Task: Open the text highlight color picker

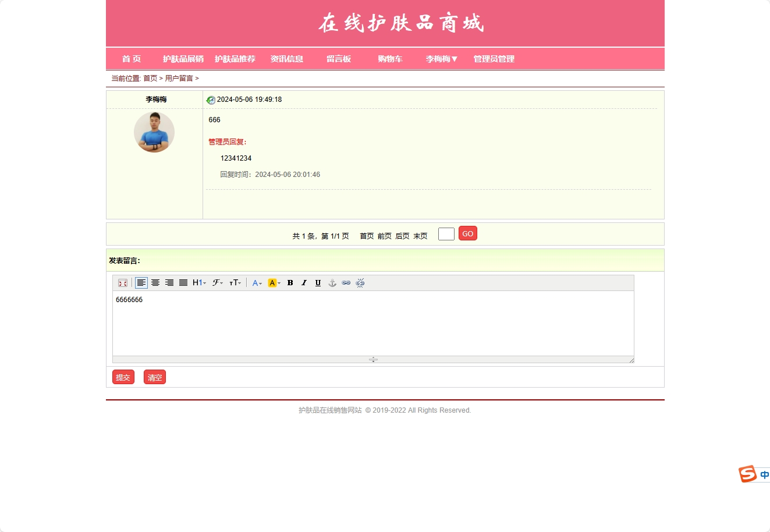Action: (x=272, y=283)
